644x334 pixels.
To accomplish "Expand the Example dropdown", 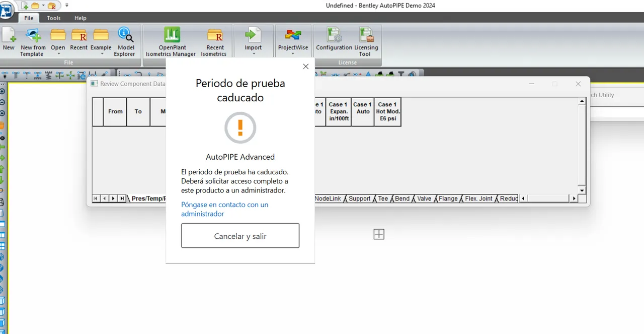I will (101, 53).
